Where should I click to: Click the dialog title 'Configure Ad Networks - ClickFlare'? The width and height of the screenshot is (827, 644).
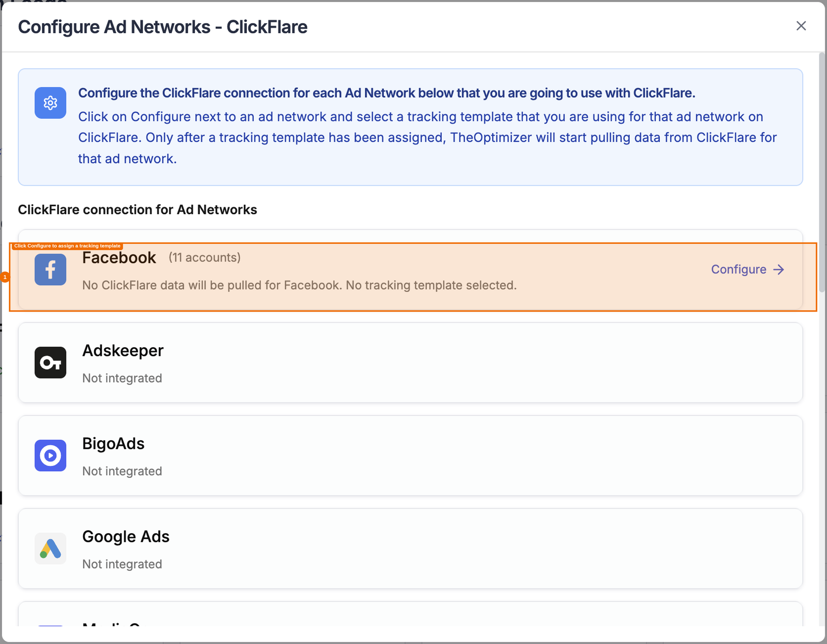163,27
